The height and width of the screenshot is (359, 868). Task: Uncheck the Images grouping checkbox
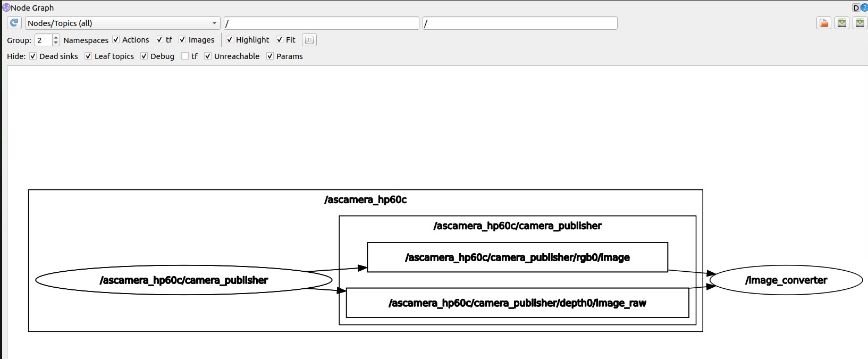182,40
